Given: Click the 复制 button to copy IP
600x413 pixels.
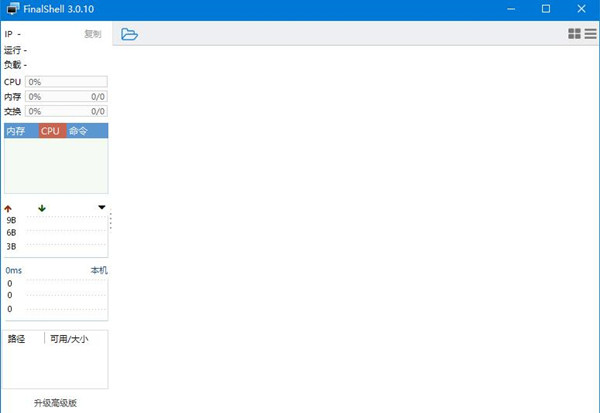Looking at the screenshot, I should [x=93, y=34].
